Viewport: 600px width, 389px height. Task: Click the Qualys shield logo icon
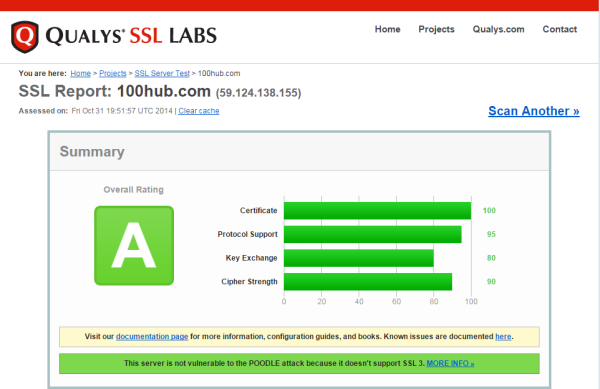(x=25, y=37)
